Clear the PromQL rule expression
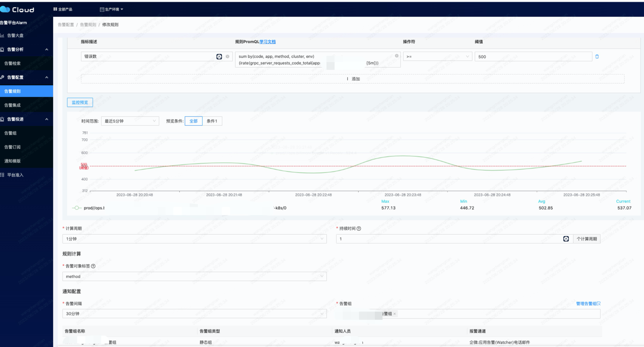This screenshot has height=347, width=644. click(397, 56)
